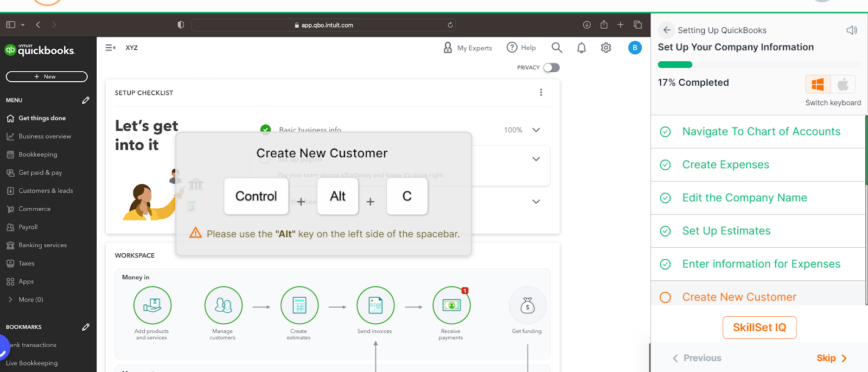Click Send invoices workflow icon
This screenshot has height=372, width=868.
(x=375, y=305)
